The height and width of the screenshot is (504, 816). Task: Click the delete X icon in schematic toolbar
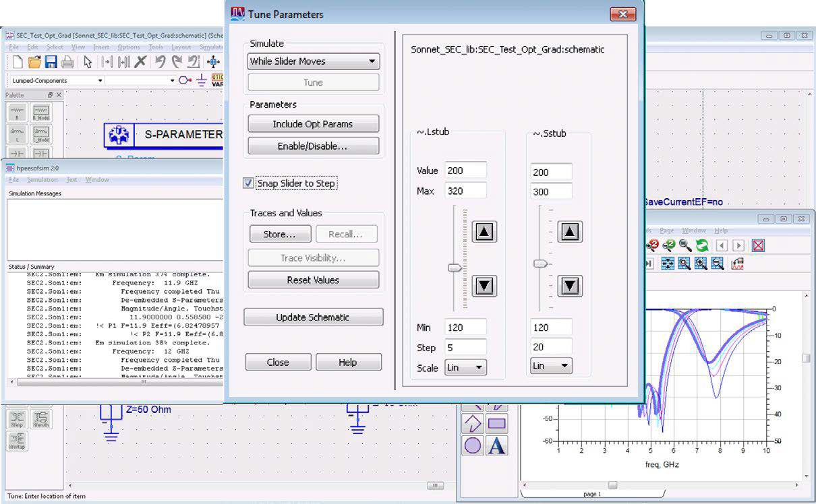(140, 62)
